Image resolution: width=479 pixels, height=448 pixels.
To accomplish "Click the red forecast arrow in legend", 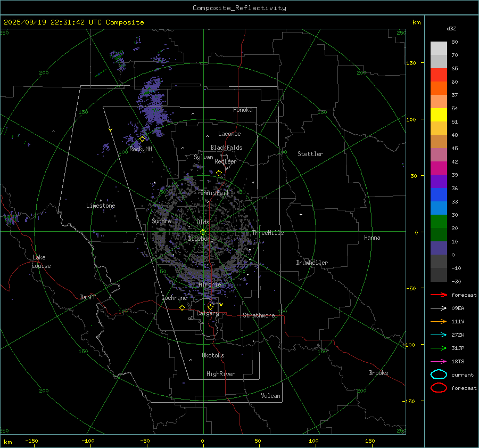I will point(438,295).
